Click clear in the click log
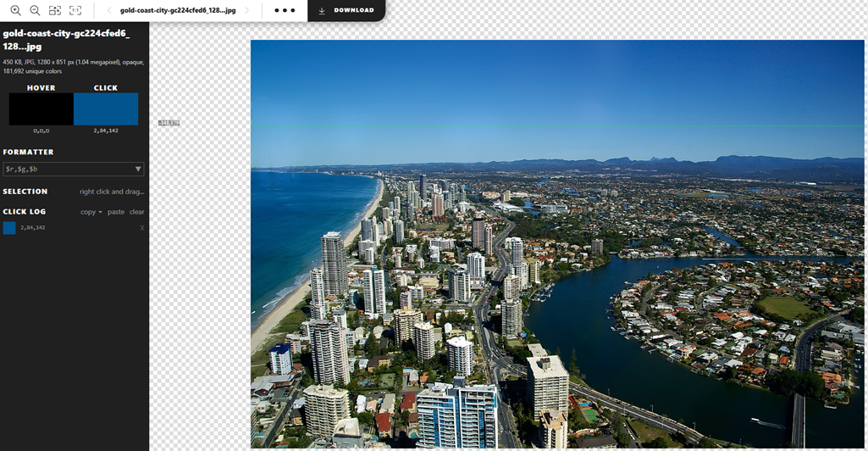868x451 pixels. (136, 212)
